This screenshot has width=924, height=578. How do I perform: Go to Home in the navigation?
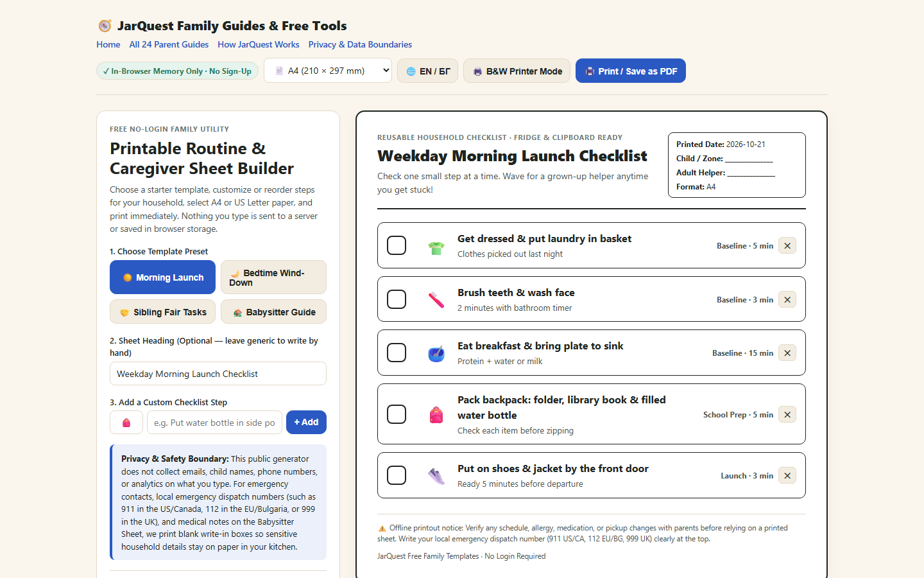point(108,44)
